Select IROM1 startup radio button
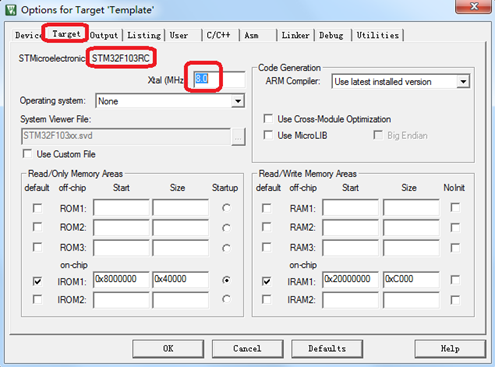 tap(226, 280)
